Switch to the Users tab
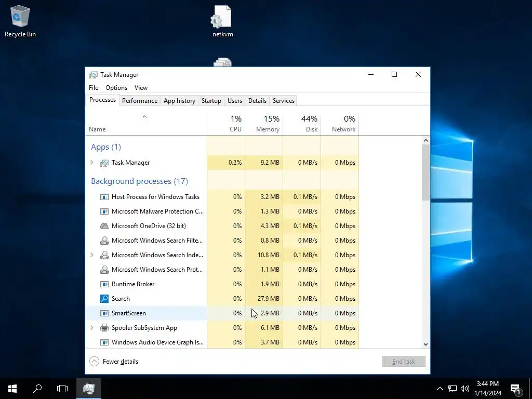The width and height of the screenshot is (532, 399). [235, 101]
